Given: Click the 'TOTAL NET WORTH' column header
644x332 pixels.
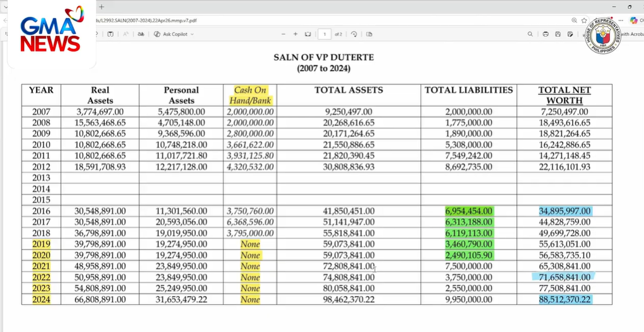Looking at the screenshot, I should coord(564,95).
